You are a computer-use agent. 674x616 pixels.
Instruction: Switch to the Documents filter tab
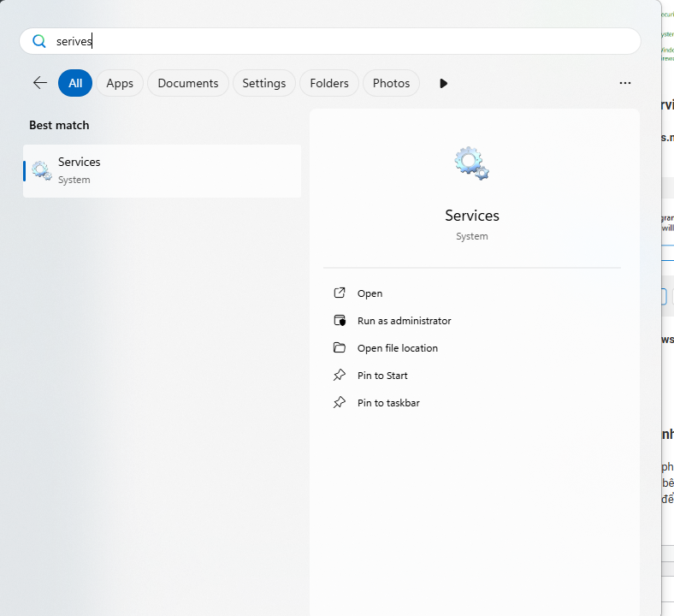[188, 83]
